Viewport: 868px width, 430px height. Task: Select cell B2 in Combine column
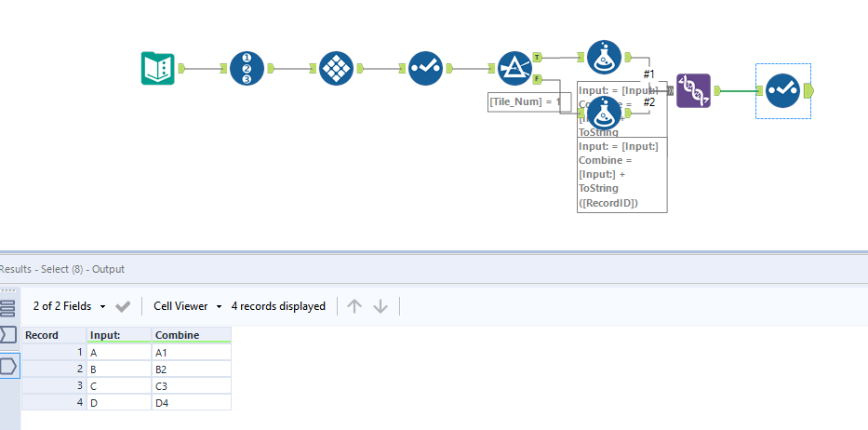192,369
